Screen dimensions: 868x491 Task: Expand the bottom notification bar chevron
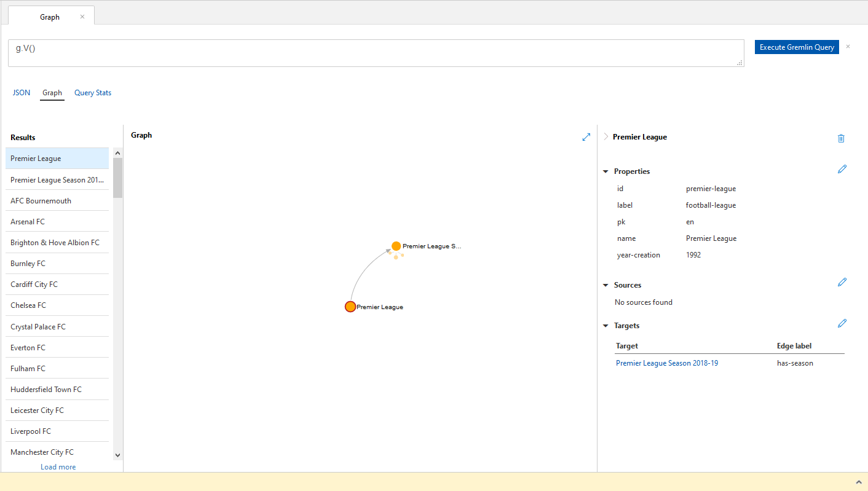[x=858, y=482]
